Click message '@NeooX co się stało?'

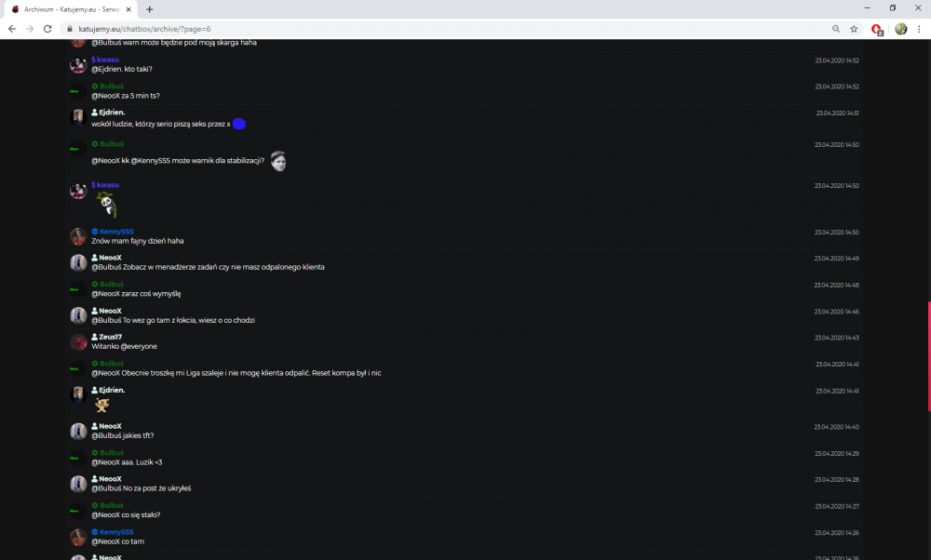126,515
